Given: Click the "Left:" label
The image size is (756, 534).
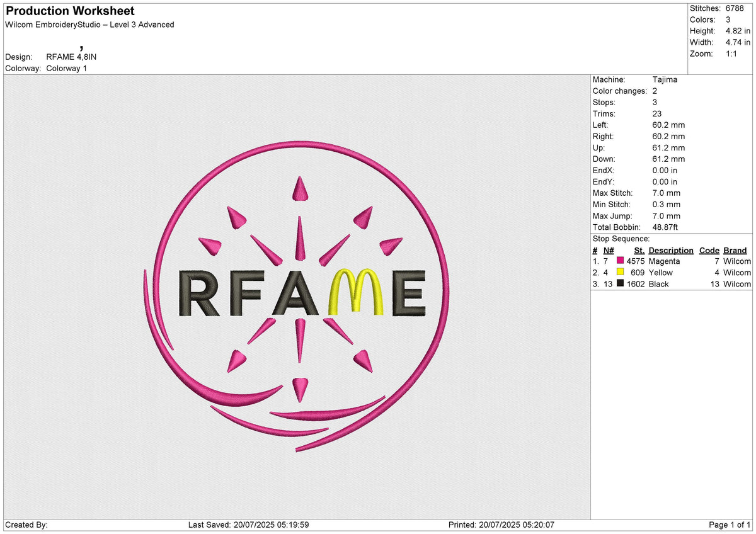Looking at the screenshot, I should (x=601, y=125).
